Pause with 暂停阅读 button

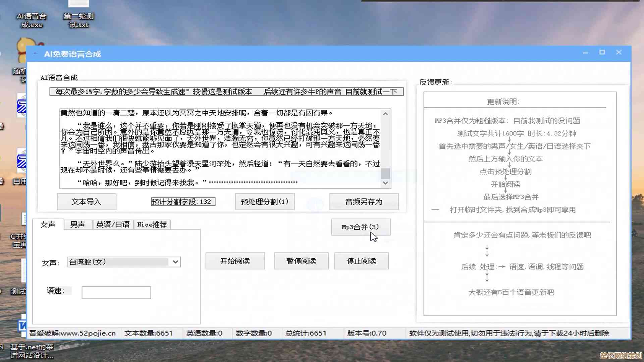(x=301, y=261)
